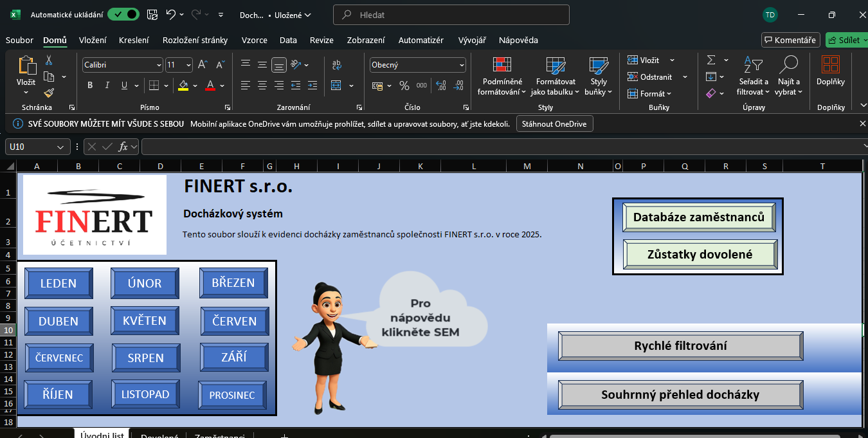Image resolution: width=868 pixels, height=438 pixels.
Task: Open the Name Box dropdown showing U10
Action: point(60,147)
